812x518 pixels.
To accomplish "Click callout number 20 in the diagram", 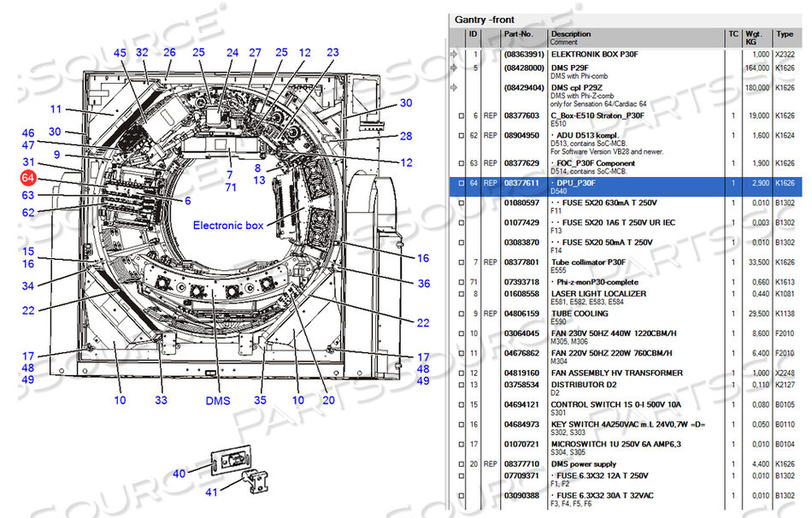I will pos(328,400).
